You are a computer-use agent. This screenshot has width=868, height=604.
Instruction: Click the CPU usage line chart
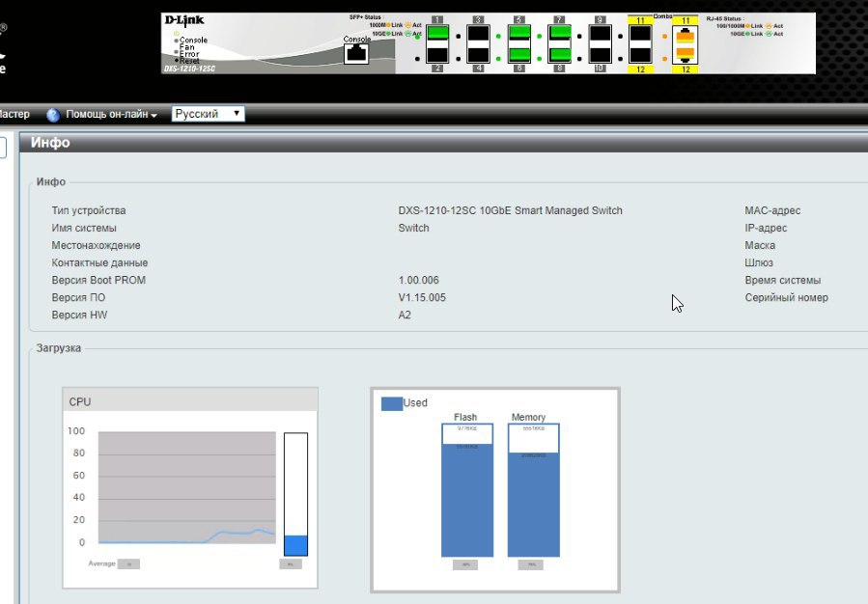[x=187, y=487]
